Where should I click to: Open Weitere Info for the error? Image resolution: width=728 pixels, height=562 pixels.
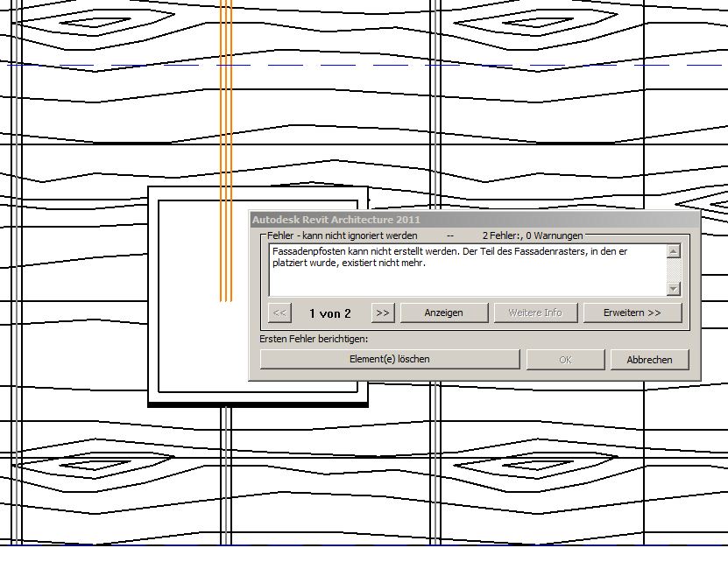click(x=535, y=313)
